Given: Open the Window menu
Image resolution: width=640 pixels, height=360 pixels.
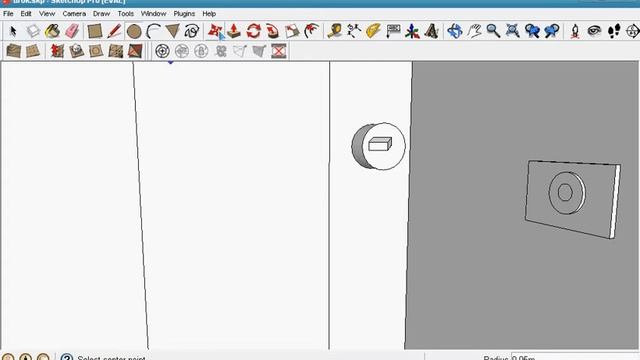Looking at the screenshot, I should (153, 13).
